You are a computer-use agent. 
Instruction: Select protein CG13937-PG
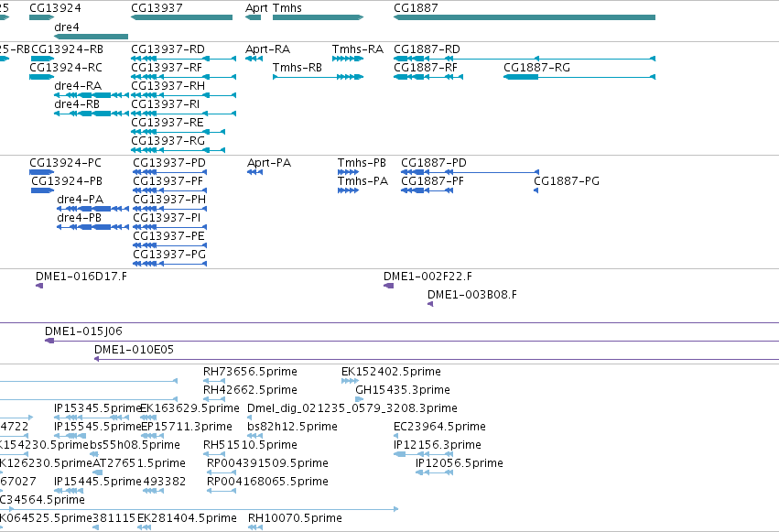tap(169, 255)
